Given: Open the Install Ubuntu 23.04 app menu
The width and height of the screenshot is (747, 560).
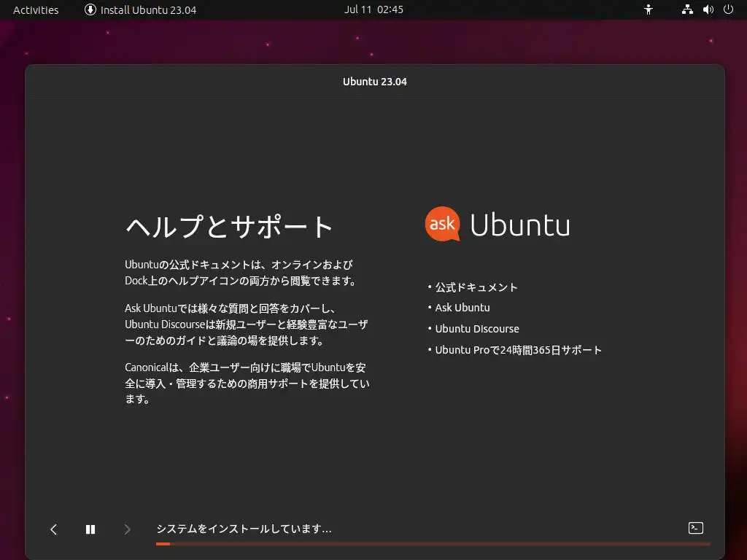Looking at the screenshot, I should [140, 10].
